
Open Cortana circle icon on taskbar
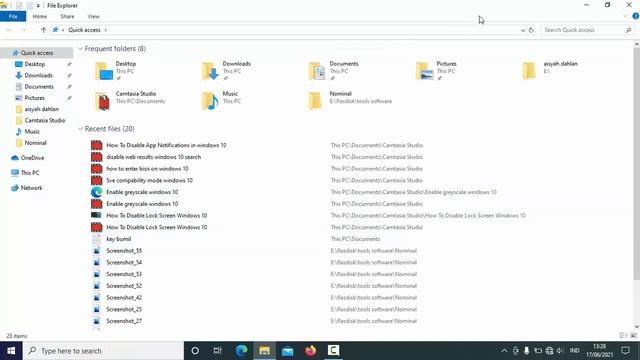(x=195, y=351)
